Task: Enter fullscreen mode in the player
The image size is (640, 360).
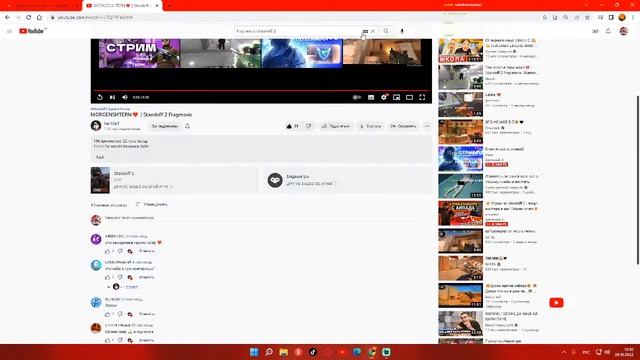Action: tap(422, 97)
